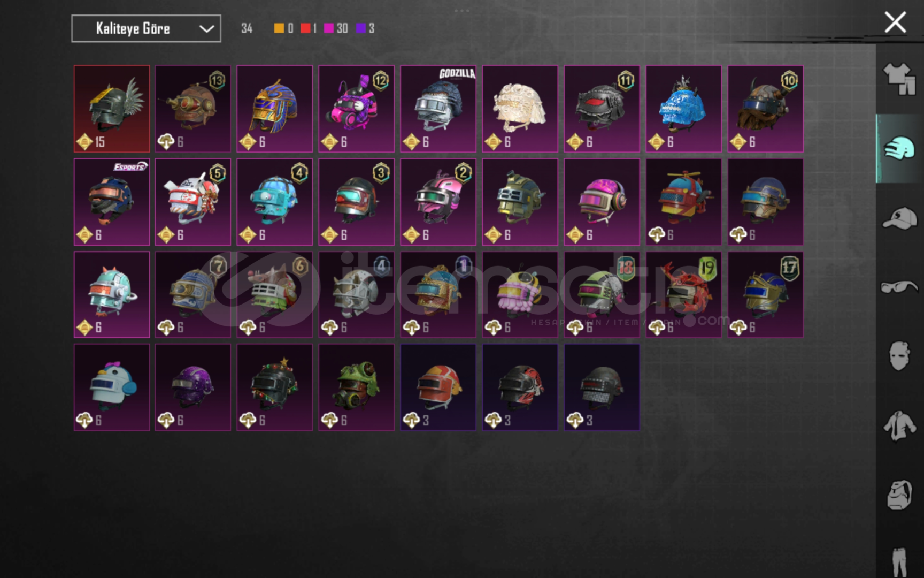Select the Godzilla helmet
The image size is (924, 578).
coord(438,109)
